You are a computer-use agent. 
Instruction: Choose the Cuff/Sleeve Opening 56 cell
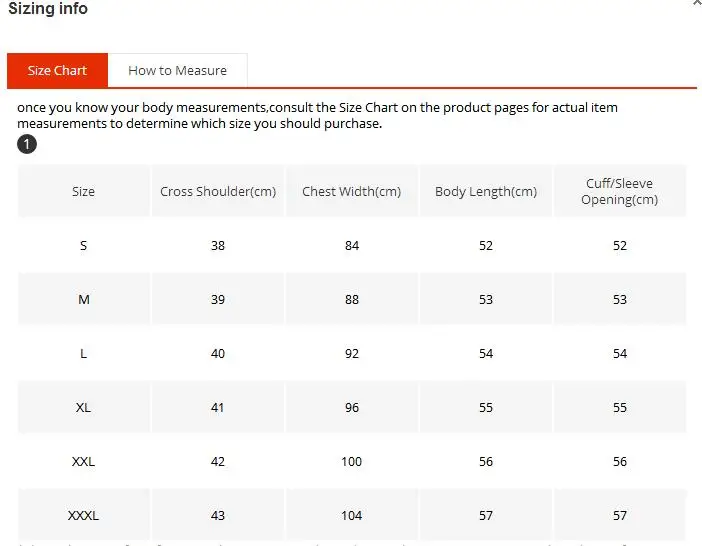[620, 461]
